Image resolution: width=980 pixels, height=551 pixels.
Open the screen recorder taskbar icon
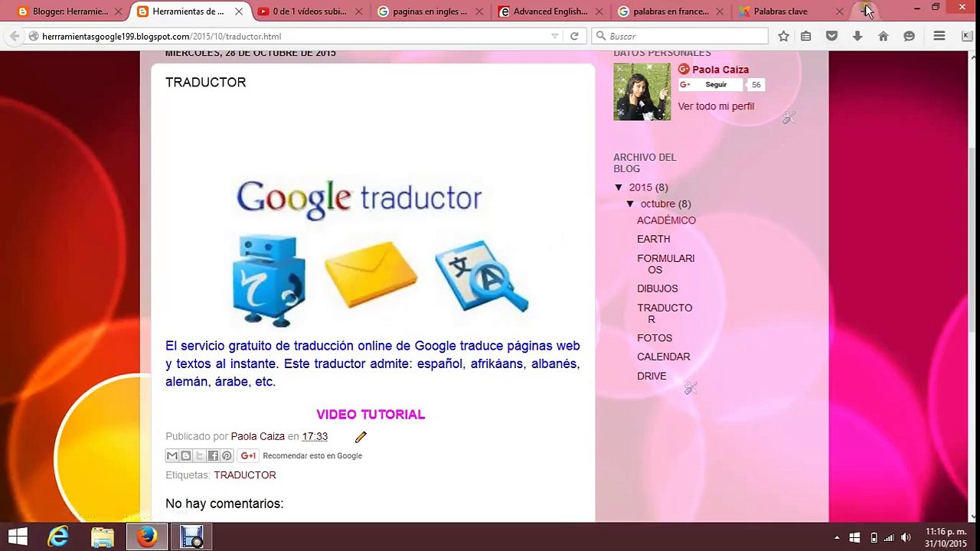tap(191, 536)
